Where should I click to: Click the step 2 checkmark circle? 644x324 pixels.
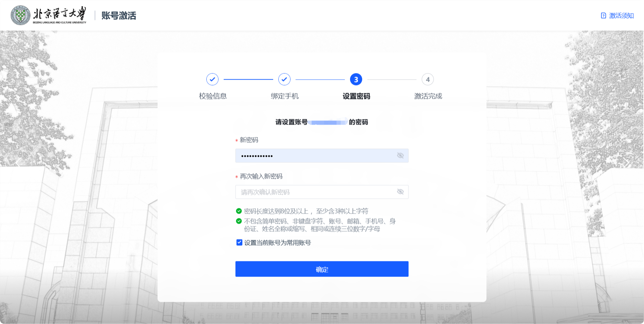[284, 79]
